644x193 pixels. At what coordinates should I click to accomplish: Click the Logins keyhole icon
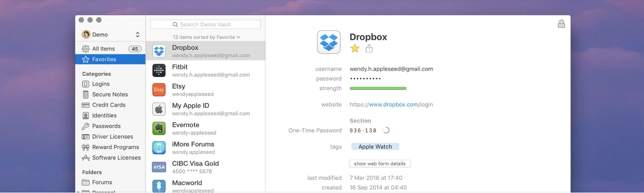tap(86, 84)
